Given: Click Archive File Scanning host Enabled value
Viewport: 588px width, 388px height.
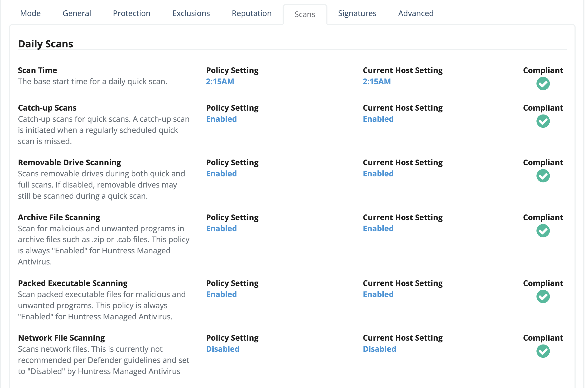Looking at the screenshot, I should click(378, 228).
